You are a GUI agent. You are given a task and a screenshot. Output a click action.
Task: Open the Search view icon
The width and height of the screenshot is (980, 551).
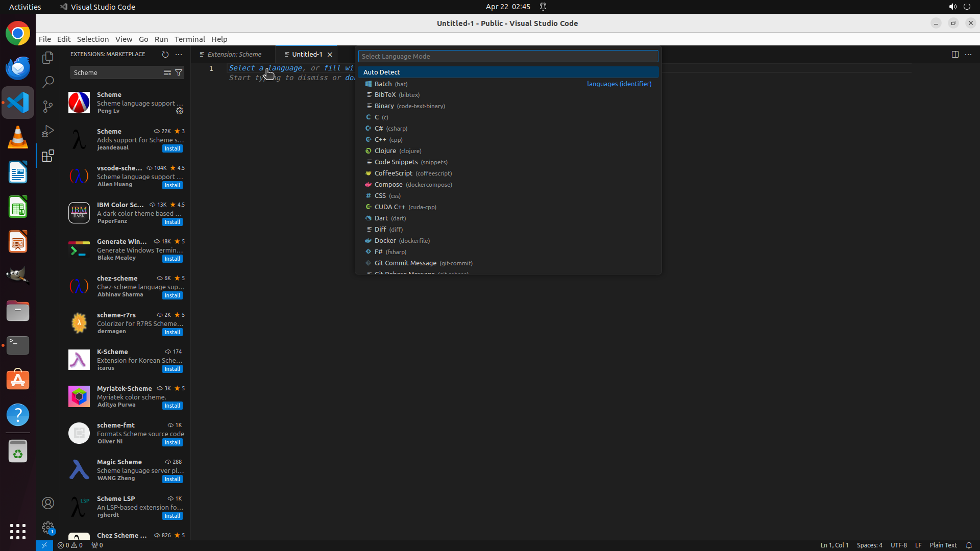click(x=48, y=82)
